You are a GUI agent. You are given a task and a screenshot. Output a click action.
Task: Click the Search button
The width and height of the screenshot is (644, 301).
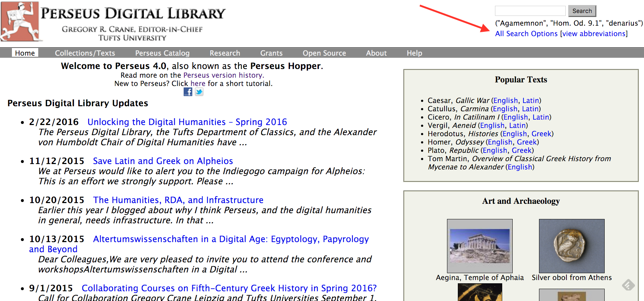click(x=582, y=11)
